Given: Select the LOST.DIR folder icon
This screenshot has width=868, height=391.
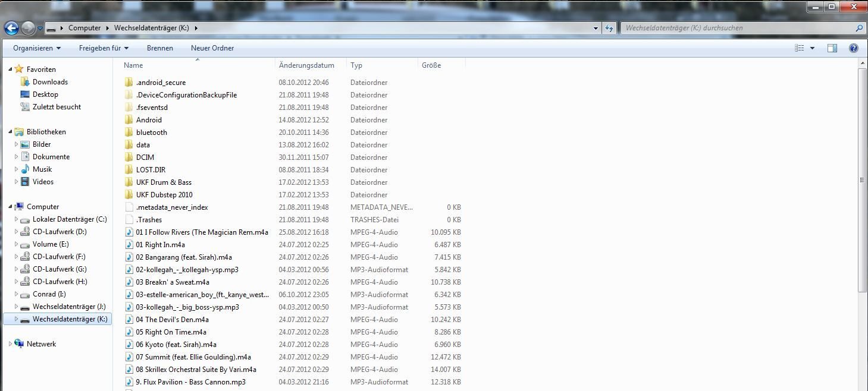Looking at the screenshot, I should [129, 170].
